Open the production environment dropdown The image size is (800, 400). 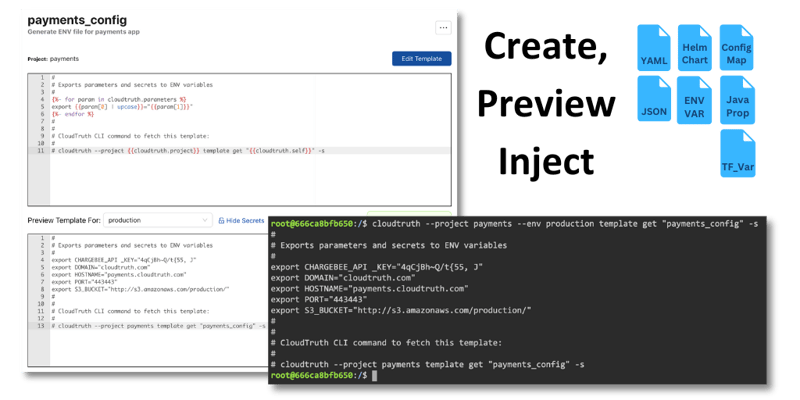pyautogui.click(x=157, y=220)
